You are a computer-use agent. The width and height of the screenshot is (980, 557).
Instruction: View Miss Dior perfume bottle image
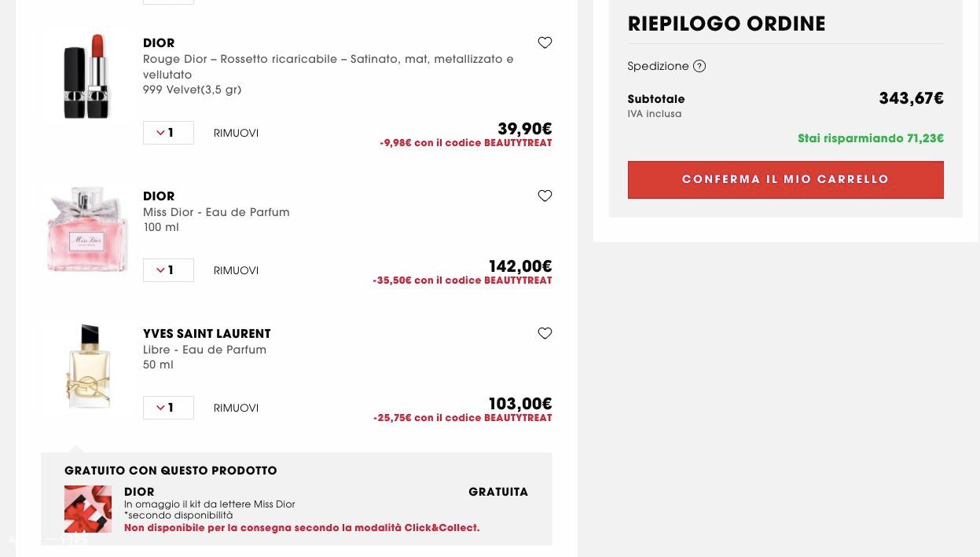tap(86, 229)
